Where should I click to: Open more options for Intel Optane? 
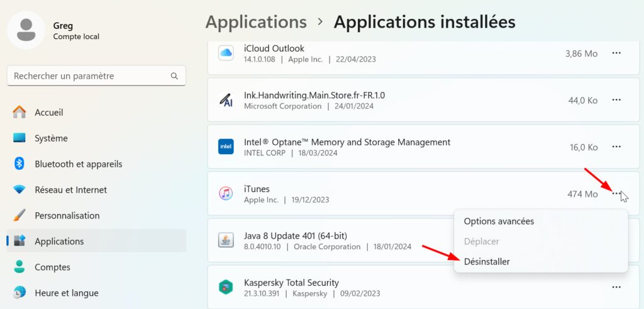(616, 147)
